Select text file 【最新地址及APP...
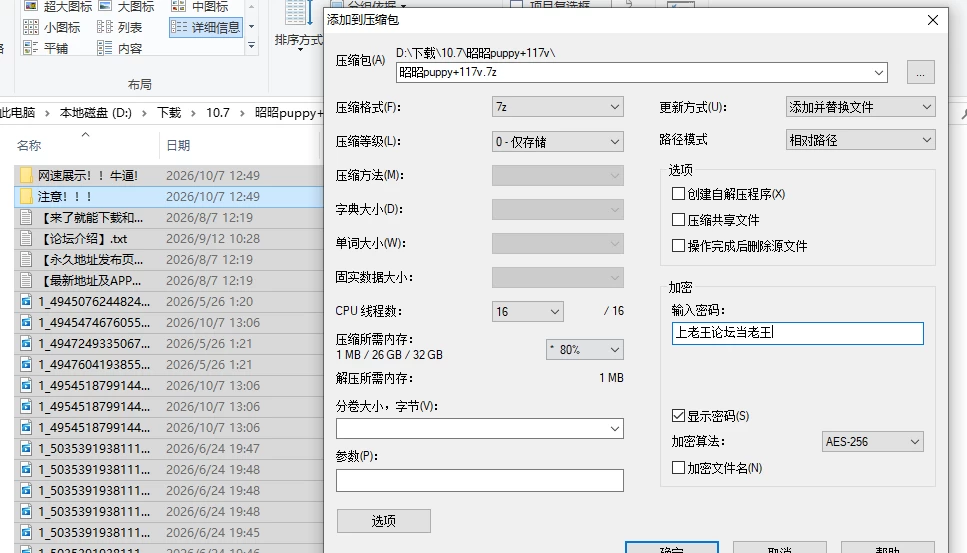The height and width of the screenshot is (553, 967). click(168, 281)
